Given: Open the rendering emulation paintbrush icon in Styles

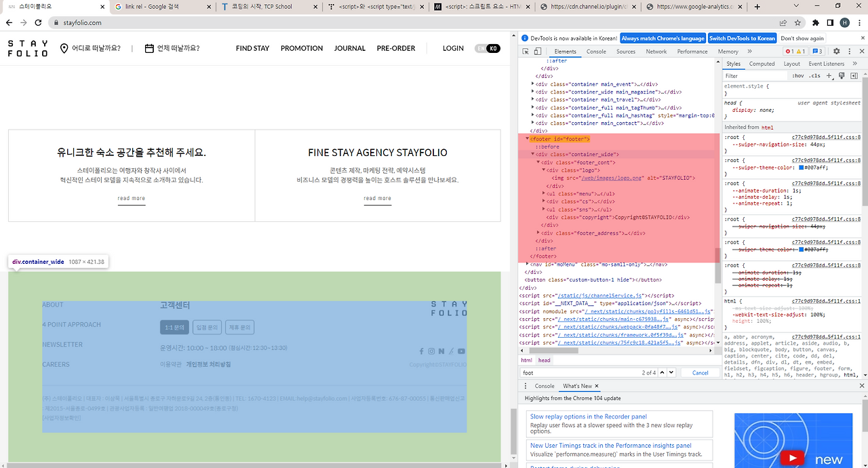Looking at the screenshot, I should coord(842,76).
